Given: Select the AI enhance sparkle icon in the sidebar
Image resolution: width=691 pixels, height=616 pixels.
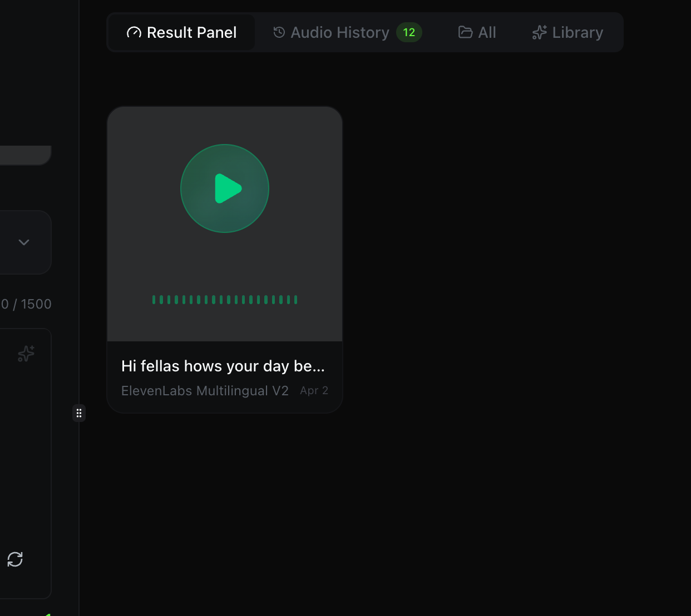Looking at the screenshot, I should (x=26, y=354).
